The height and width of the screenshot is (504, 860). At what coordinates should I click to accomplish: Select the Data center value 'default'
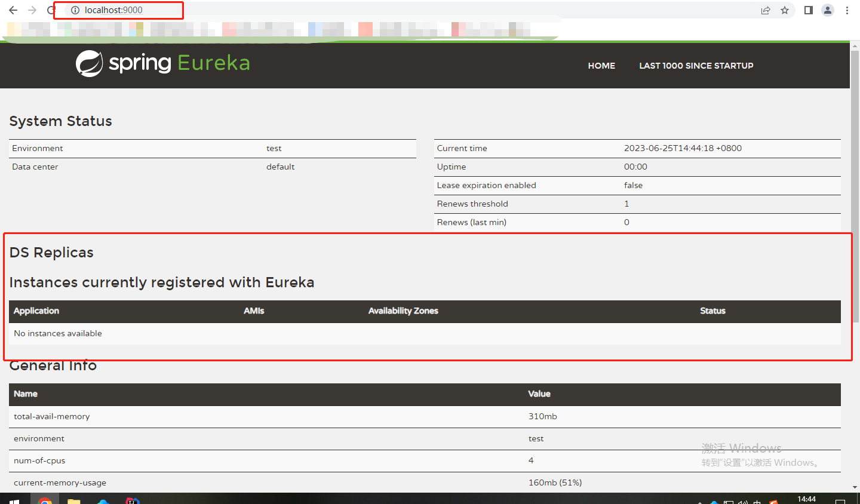(280, 167)
